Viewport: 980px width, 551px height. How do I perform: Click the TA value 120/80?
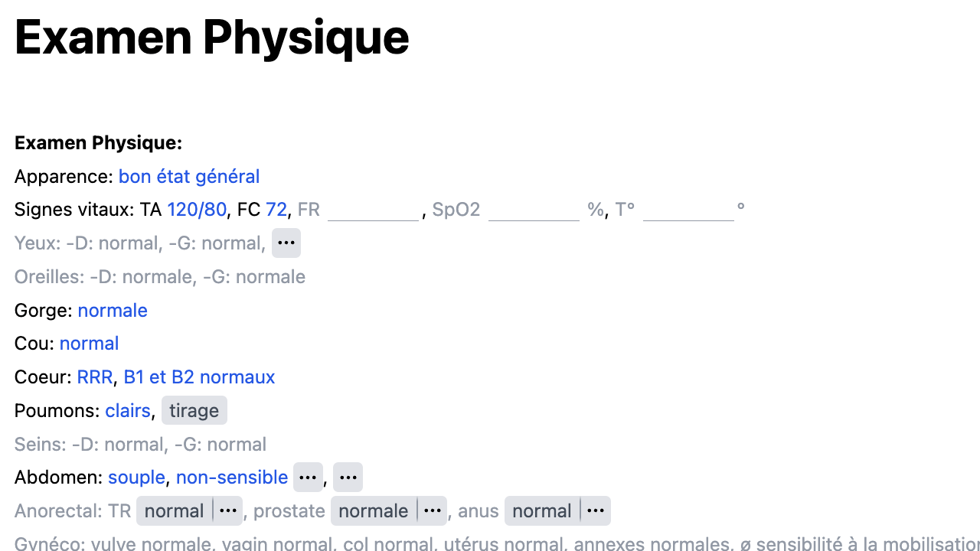point(197,209)
